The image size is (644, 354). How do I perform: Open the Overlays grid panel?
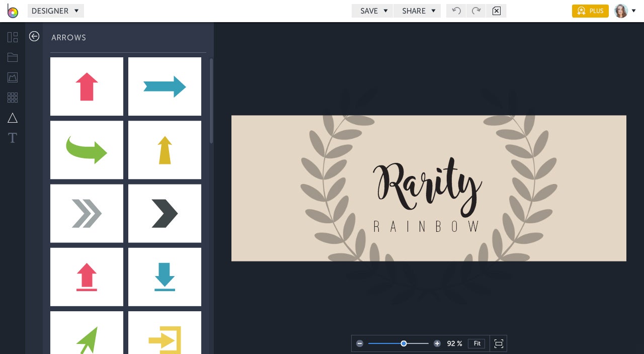coord(13,98)
